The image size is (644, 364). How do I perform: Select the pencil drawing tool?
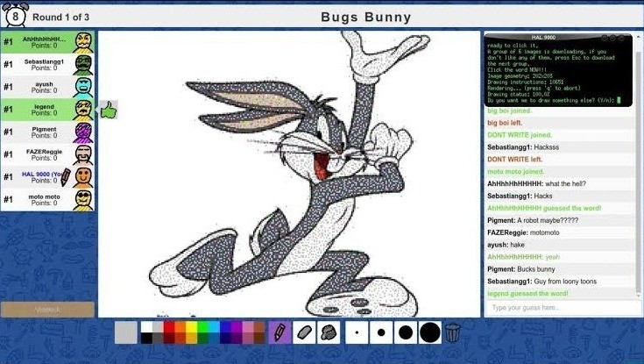coord(280,332)
